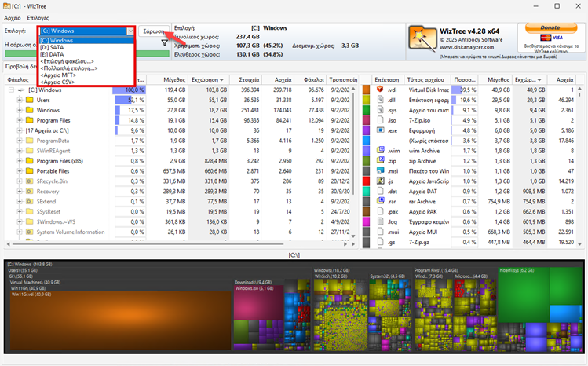Viewport: 588px width, 366px height.
Task: Click the Users folder icon
Action: (x=31, y=101)
